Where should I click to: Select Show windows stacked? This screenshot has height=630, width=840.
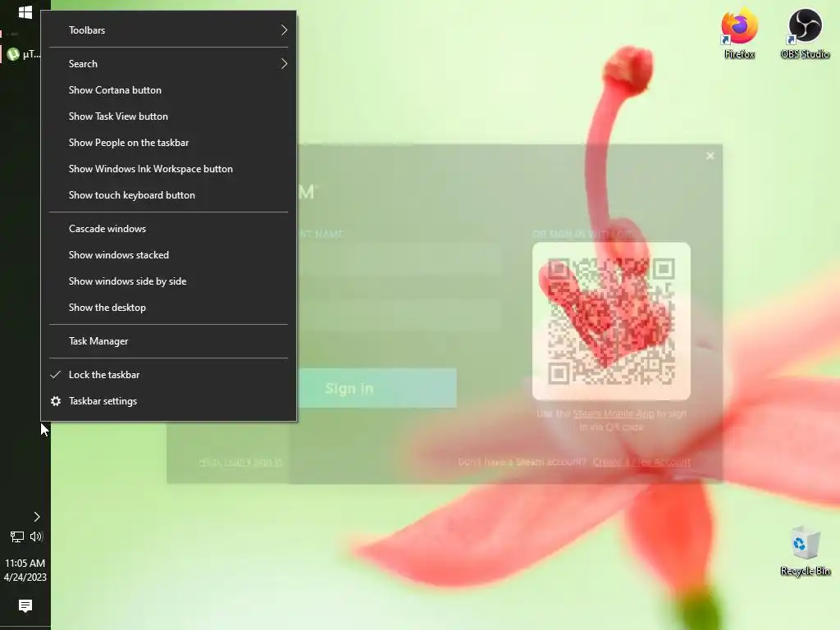coord(169,255)
